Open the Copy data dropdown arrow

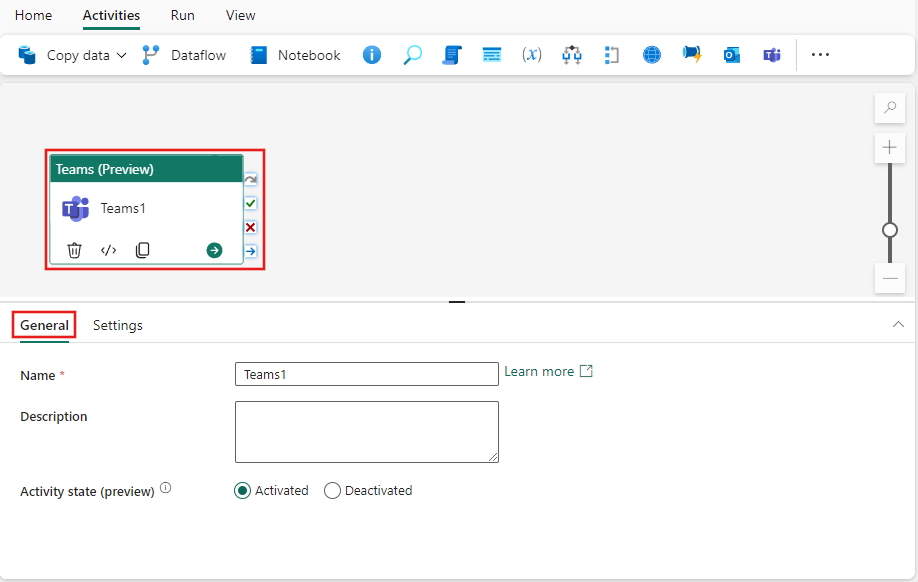121,55
